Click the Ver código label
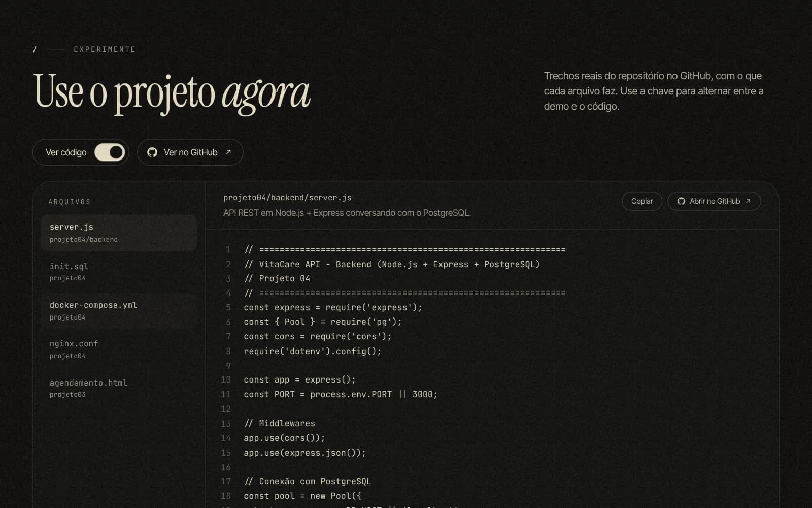The image size is (812, 508). [66, 152]
